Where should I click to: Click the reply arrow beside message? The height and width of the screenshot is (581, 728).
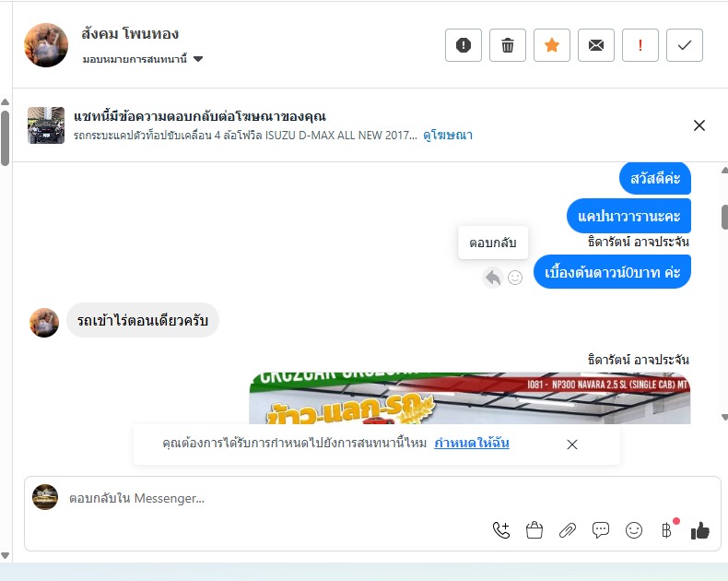click(x=493, y=278)
